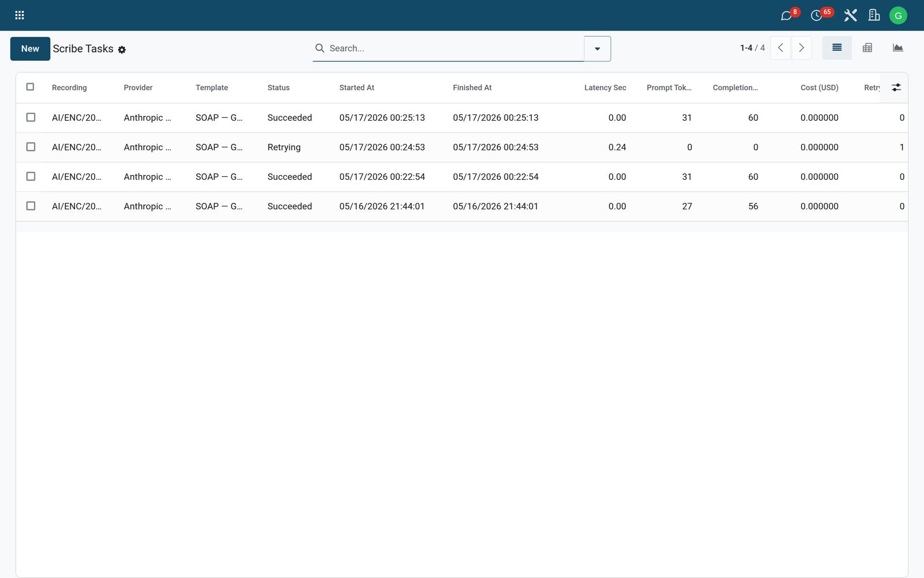Go to the next page of records

tap(802, 48)
